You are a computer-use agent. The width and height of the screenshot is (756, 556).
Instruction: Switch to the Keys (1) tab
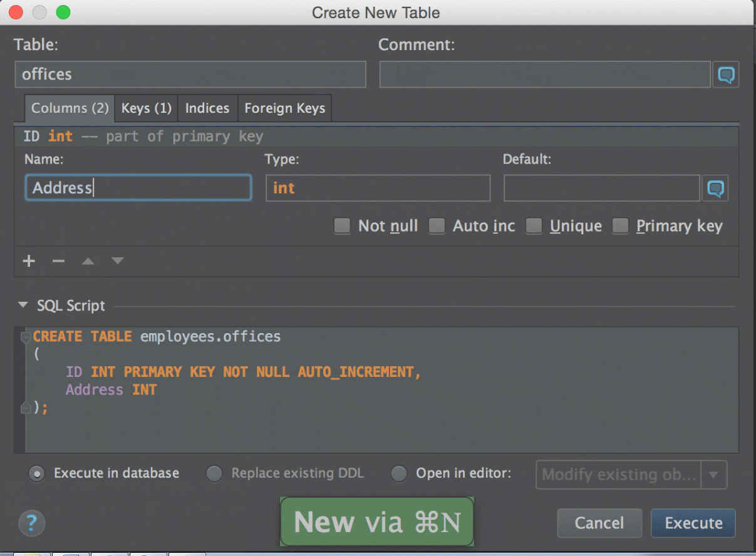146,108
